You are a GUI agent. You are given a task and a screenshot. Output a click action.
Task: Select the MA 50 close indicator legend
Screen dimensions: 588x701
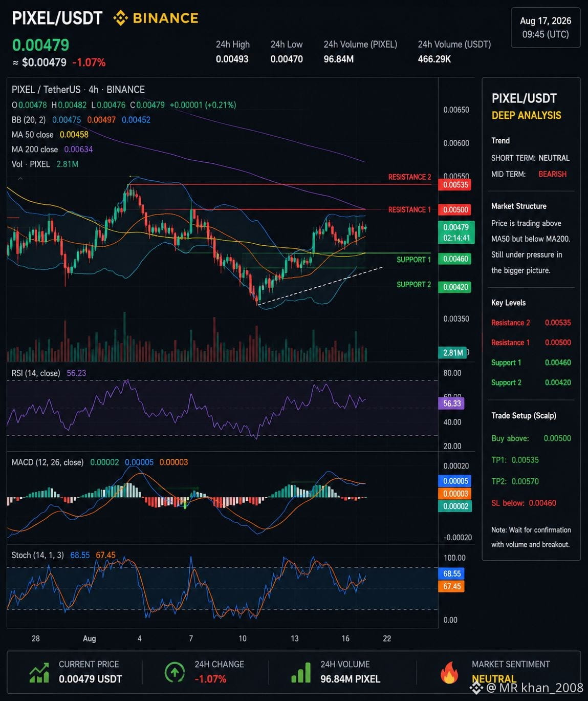click(50, 135)
